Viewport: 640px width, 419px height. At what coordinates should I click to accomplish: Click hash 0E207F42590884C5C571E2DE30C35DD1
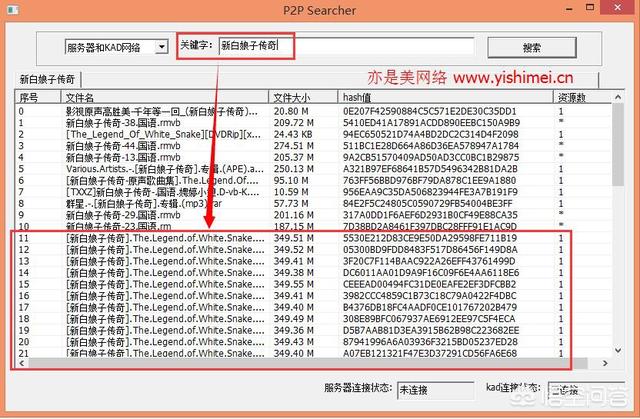[429, 111]
